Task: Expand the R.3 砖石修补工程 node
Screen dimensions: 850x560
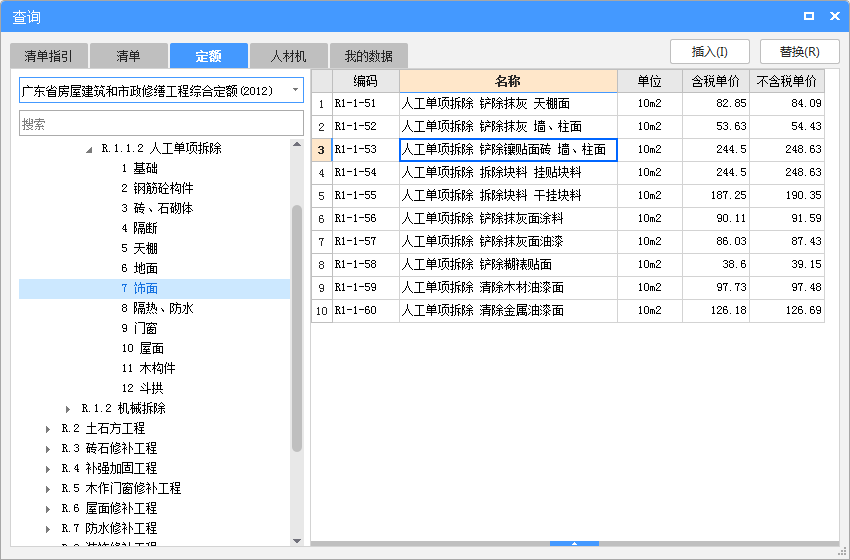Action: click(48, 449)
